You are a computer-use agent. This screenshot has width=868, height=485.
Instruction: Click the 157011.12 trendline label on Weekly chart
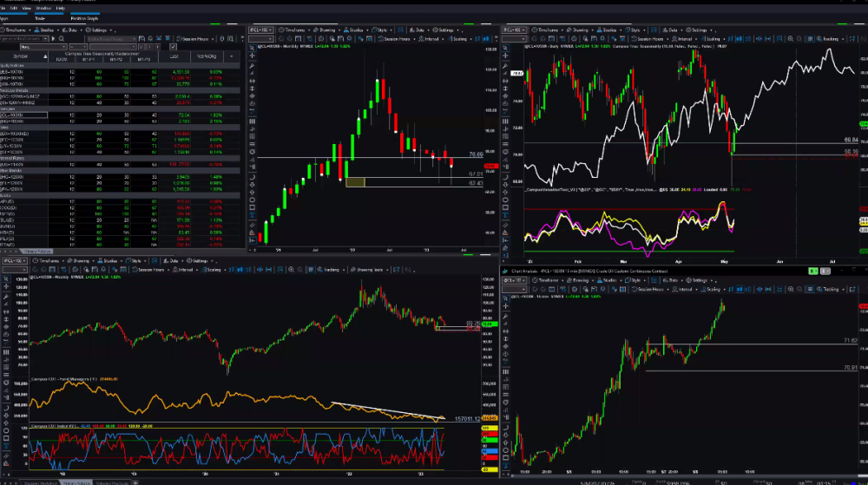(x=468, y=419)
